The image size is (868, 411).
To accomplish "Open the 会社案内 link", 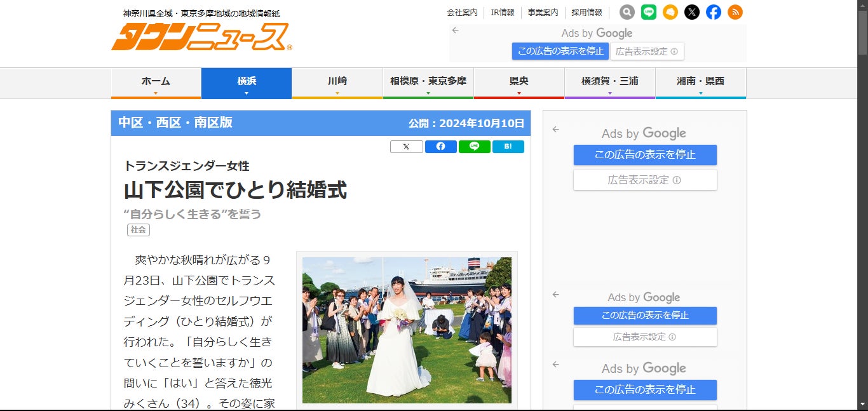I will (462, 13).
